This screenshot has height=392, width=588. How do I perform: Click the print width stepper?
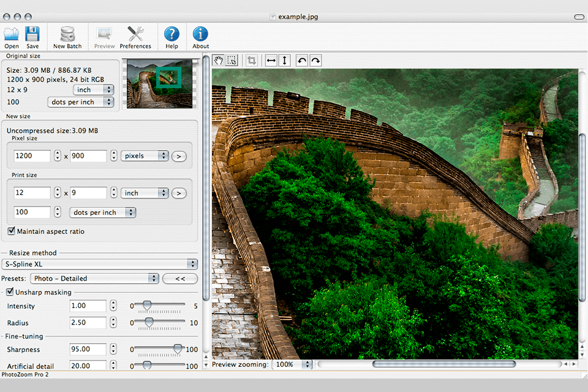pyautogui.click(x=58, y=192)
